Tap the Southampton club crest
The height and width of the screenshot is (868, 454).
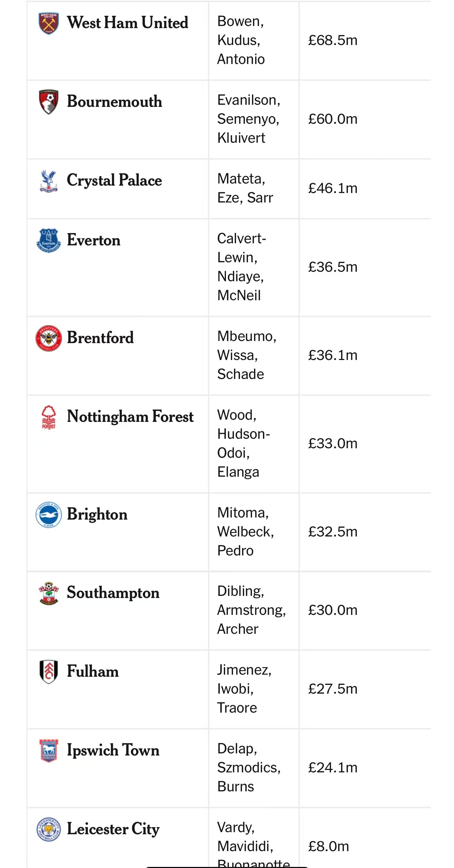pos(49,593)
